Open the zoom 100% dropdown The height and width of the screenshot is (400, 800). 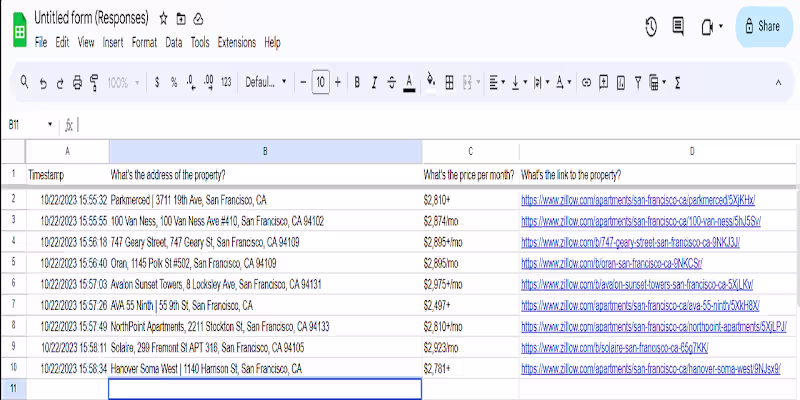123,83
